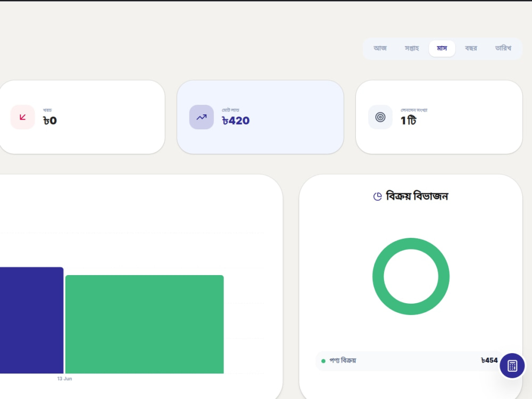
Task: Click the red down-left arrow expense icon
Action: (x=23, y=117)
